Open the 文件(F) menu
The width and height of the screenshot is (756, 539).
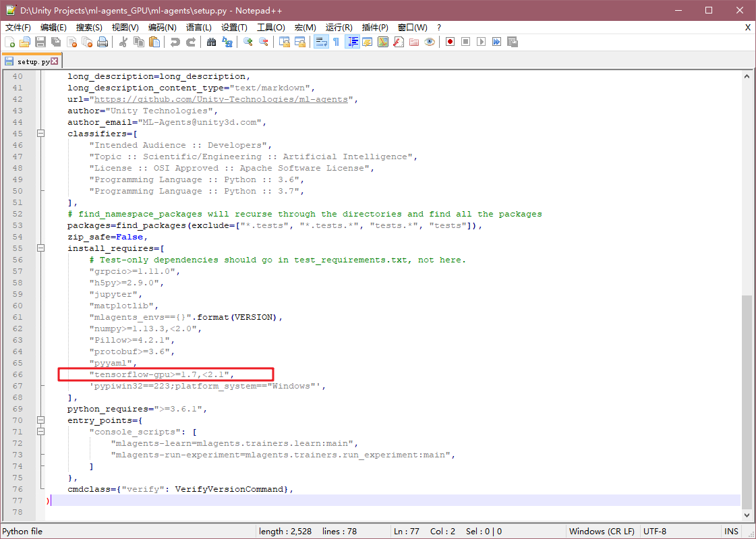tap(18, 28)
